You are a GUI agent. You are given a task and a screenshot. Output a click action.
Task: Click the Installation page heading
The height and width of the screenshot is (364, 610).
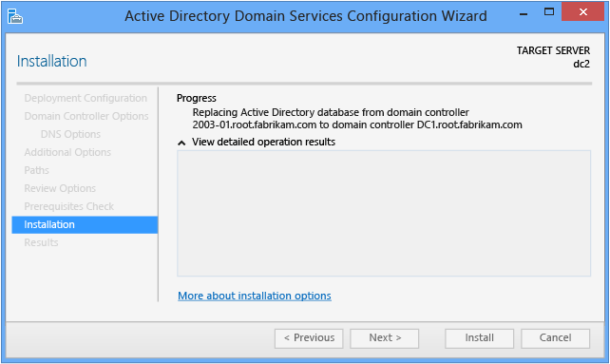(51, 62)
